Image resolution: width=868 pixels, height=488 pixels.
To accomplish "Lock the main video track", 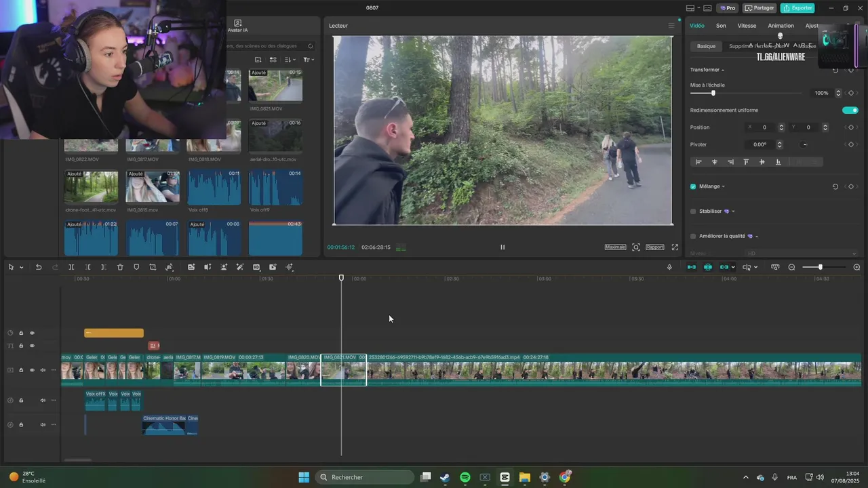I will point(21,370).
